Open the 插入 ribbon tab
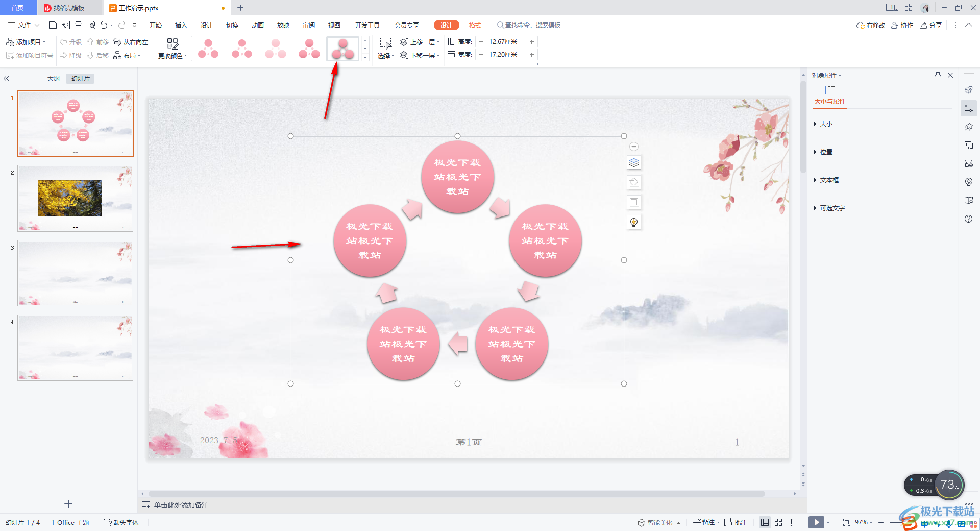 181,25
